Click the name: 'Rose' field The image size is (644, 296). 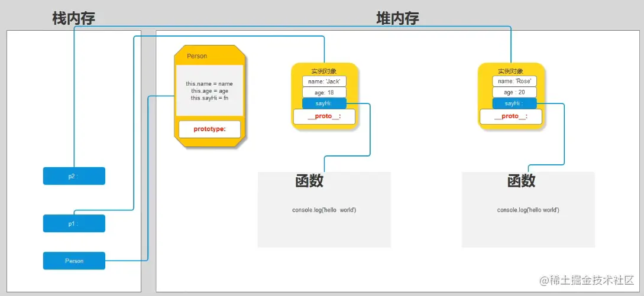point(514,82)
